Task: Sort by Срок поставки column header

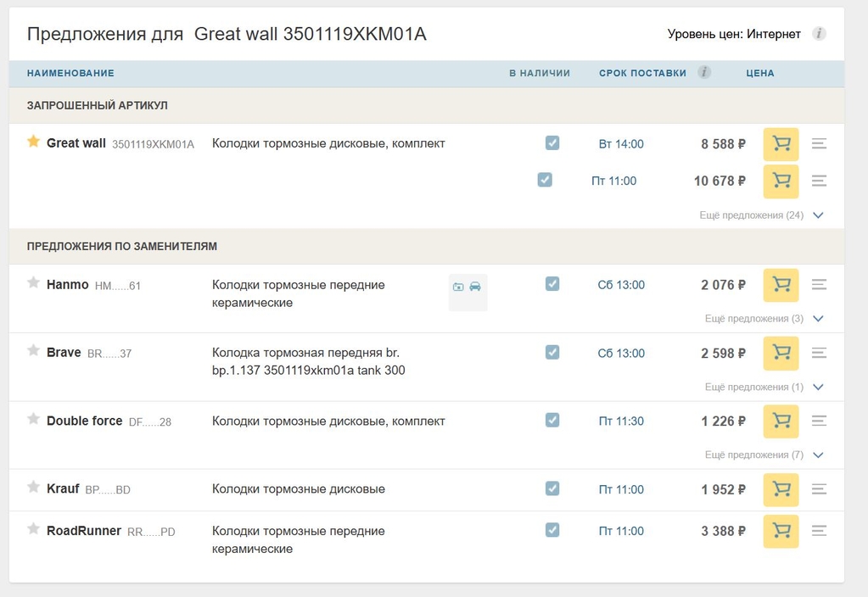Action: pyautogui.click(x=642, y=73)
